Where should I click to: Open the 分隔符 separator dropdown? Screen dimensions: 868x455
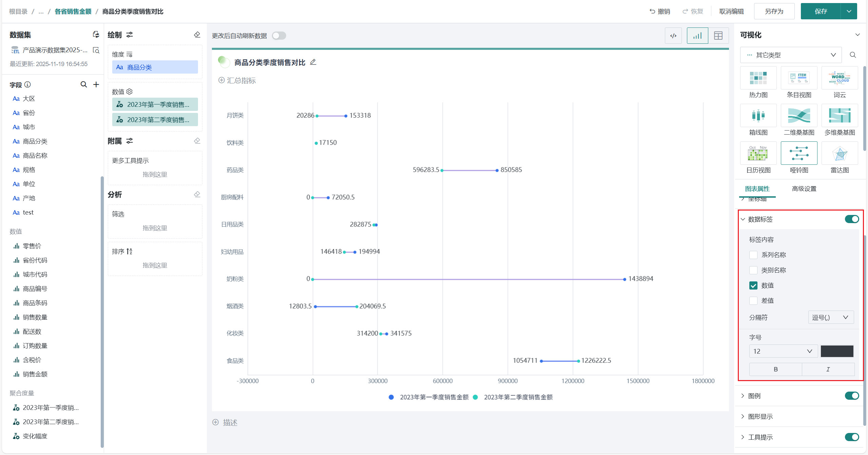click(x=830, y=317)
